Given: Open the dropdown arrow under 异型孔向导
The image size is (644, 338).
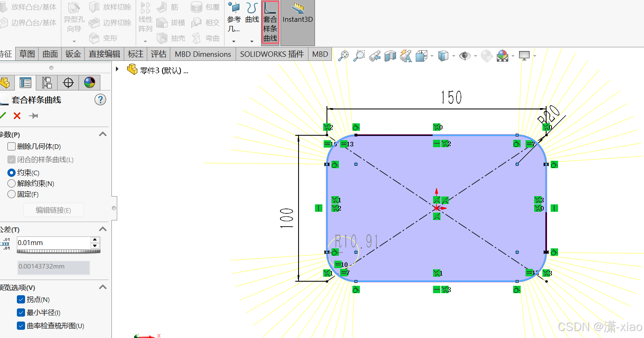Looking at the screenshot, I should [74, 41].
